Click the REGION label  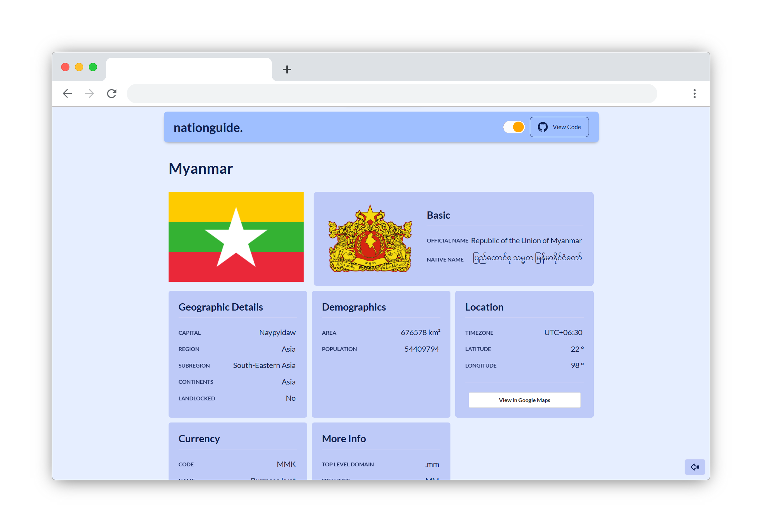pos(189,349)
